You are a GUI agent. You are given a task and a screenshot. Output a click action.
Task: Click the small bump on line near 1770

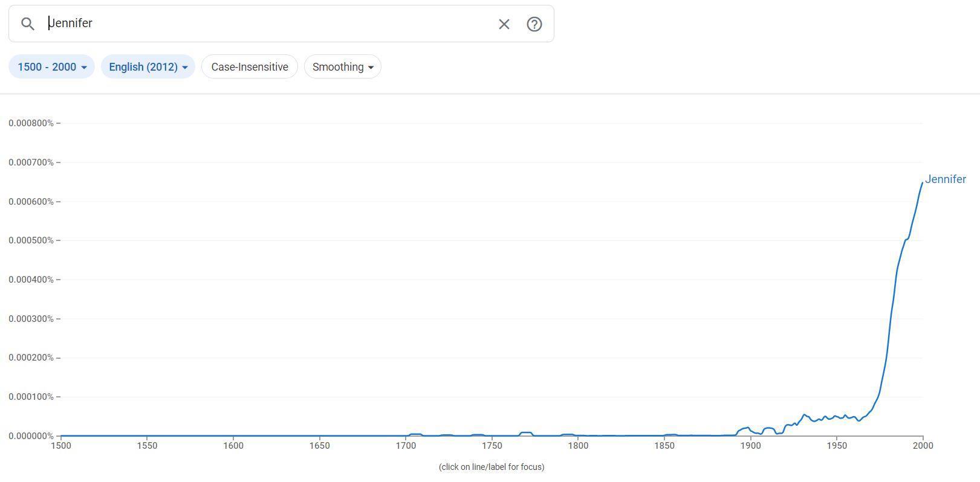[526, 432]
